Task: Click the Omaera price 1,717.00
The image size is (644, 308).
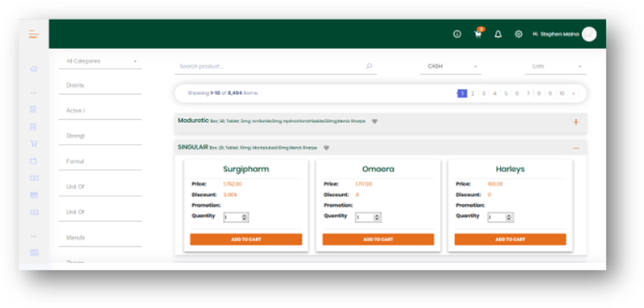Action: [x=364, y=184]
